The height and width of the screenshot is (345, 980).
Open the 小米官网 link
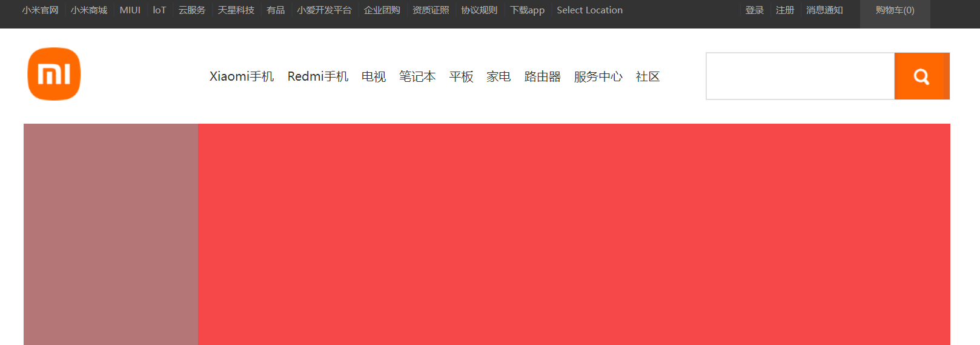point(40,10)
